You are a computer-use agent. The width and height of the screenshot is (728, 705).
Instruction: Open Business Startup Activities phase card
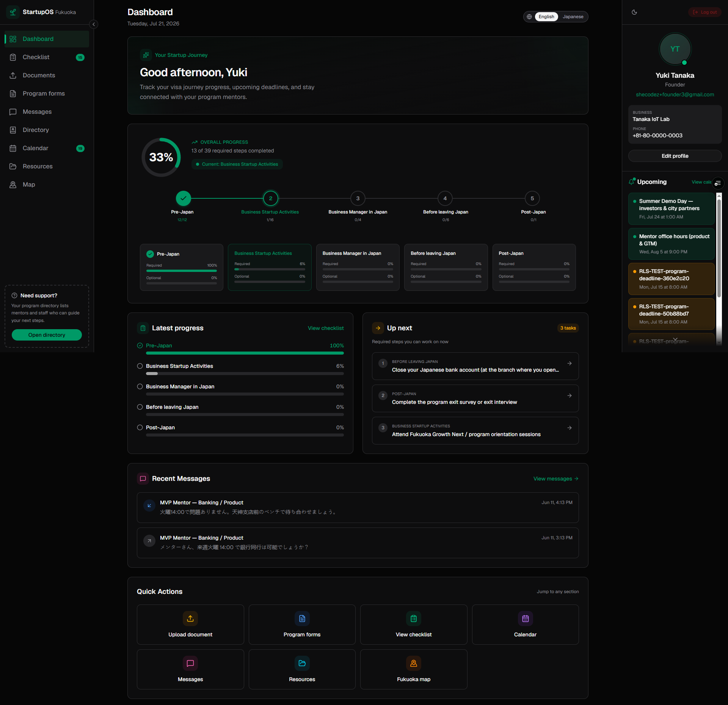(270, 267)
